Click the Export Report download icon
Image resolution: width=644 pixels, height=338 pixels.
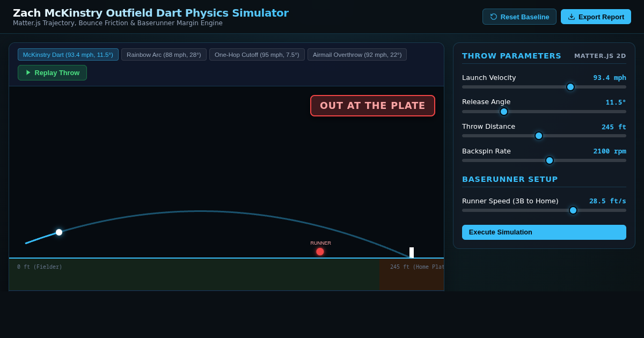point(572,17)
